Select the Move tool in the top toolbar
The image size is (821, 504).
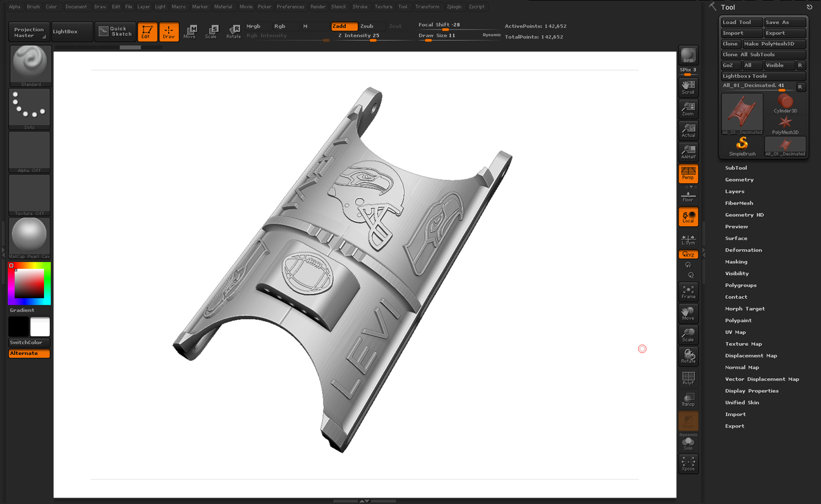pyautogui.click(x=190, y=32)
